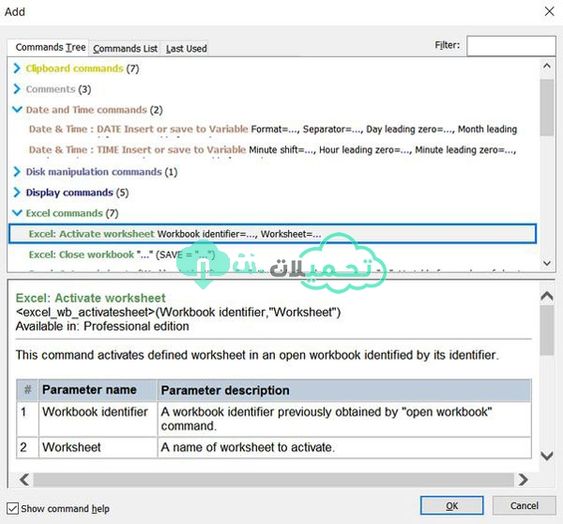Expand the Comments group chevron

click(17, 89)
